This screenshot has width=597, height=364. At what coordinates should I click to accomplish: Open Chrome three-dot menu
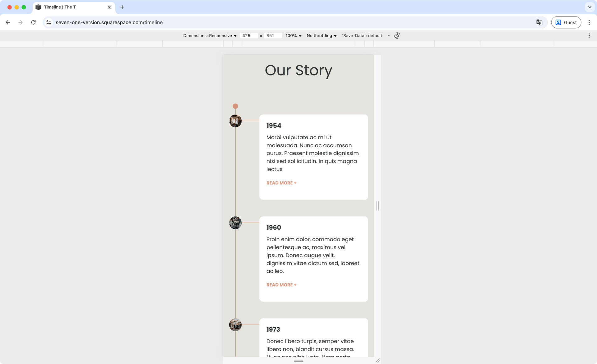(x=589, y=22)
